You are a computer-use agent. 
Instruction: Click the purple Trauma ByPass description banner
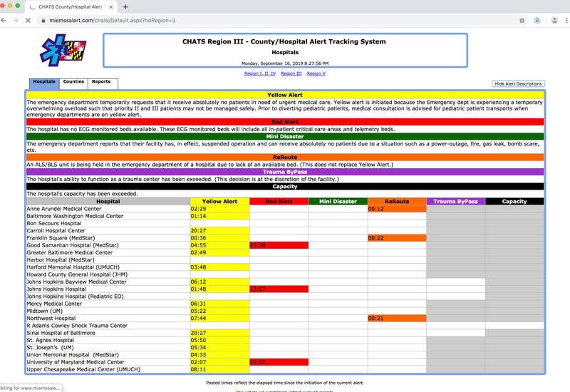pos(285,172)
